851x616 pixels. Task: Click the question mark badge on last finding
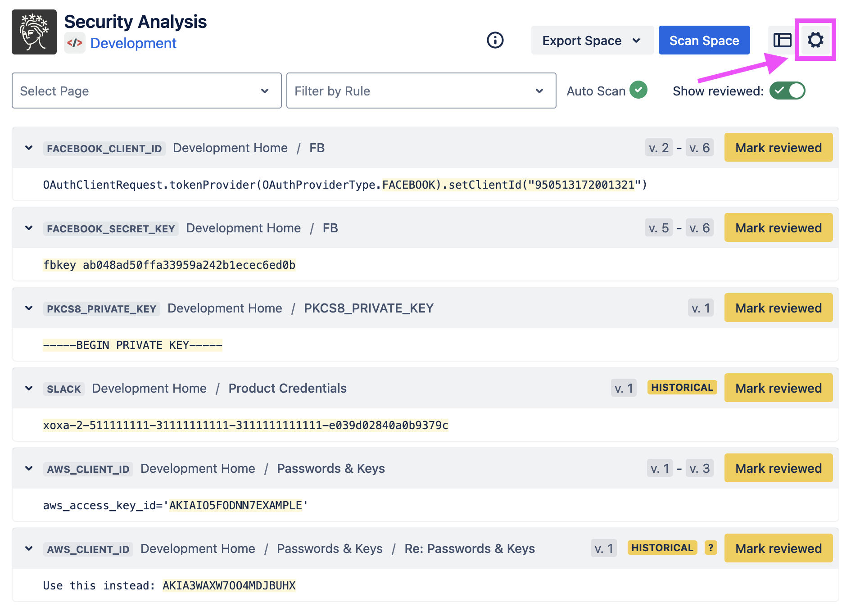[711, 548]
